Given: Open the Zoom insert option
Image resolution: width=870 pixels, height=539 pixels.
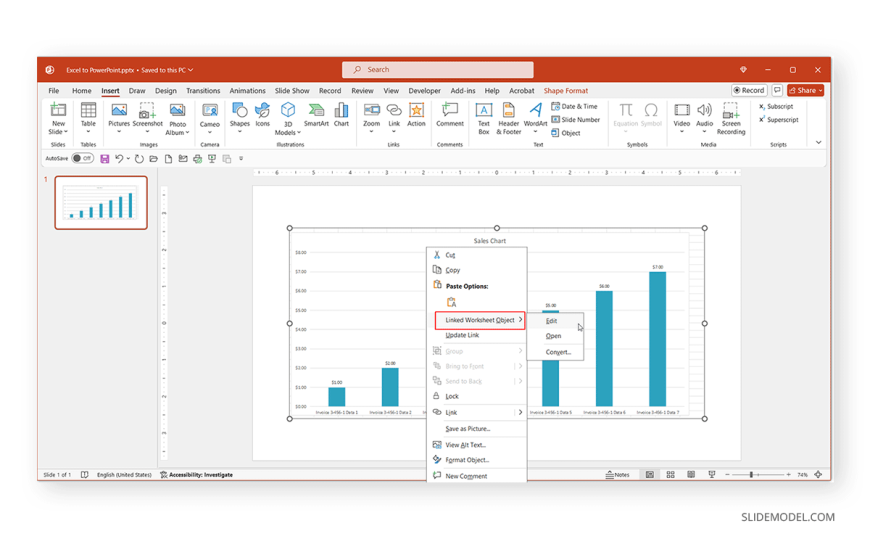Looking at the screenshot, I should 371,117.
